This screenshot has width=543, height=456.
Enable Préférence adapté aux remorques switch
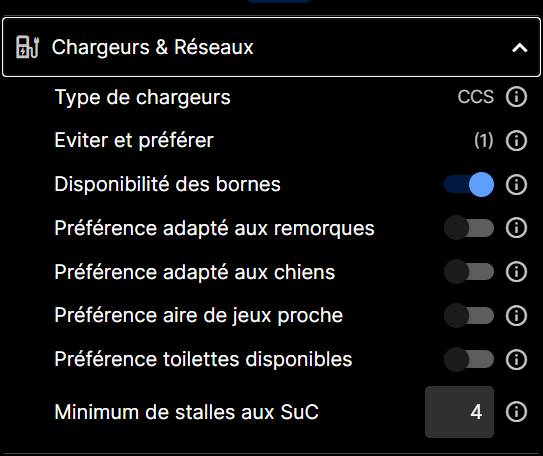(x=469, y=228)
